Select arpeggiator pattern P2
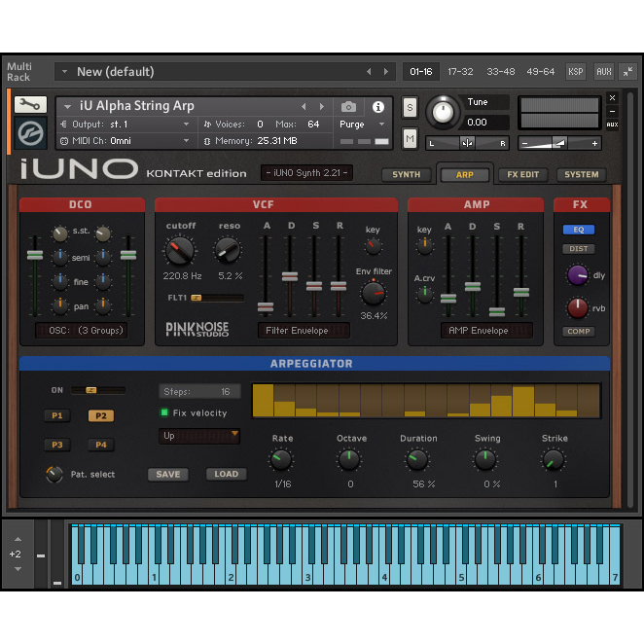The width and height of the screenshot is (644, 644). coord(101,415)
